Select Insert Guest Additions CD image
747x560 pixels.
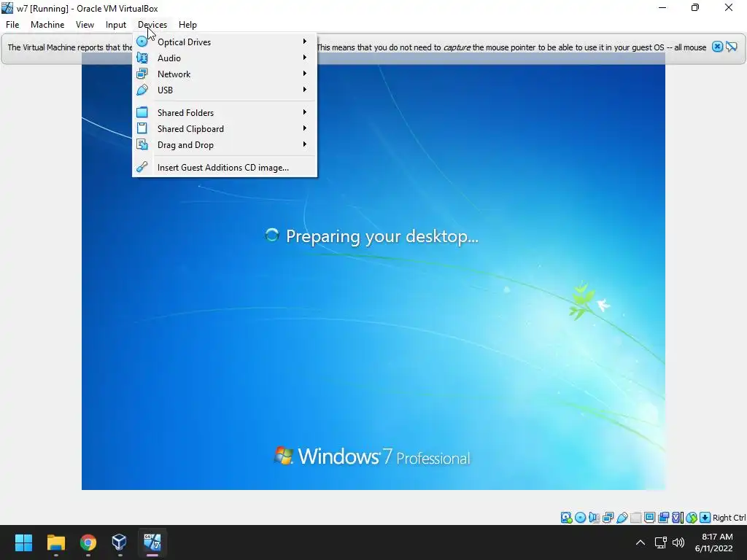[x=225, y=168]
